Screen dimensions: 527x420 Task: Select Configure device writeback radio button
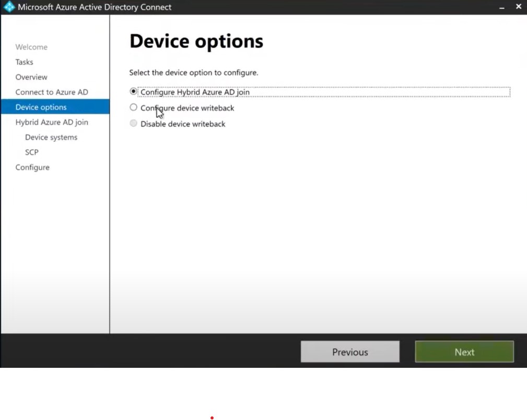click(x=133, y=107)
